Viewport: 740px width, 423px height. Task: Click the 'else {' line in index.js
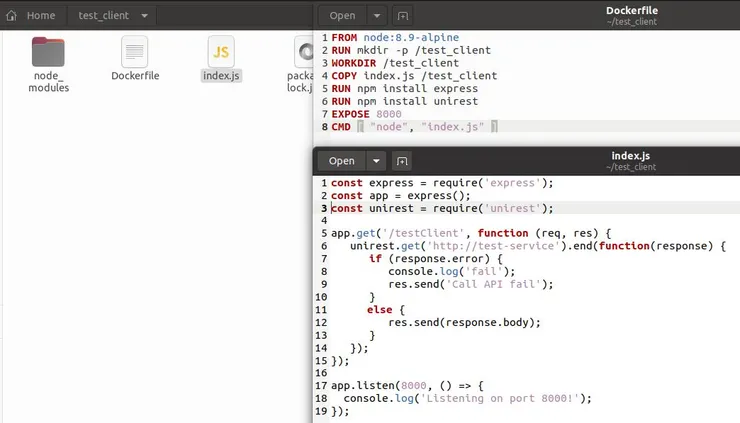click(386, 310)
